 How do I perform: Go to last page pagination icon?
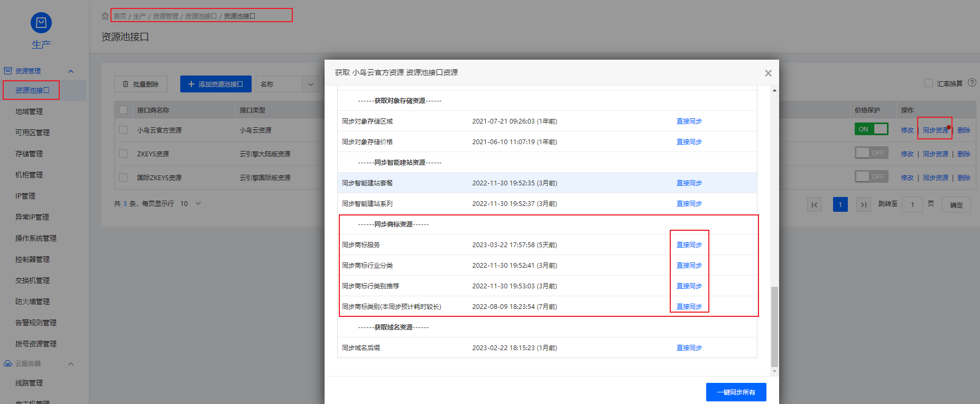[x=863, y=204]
